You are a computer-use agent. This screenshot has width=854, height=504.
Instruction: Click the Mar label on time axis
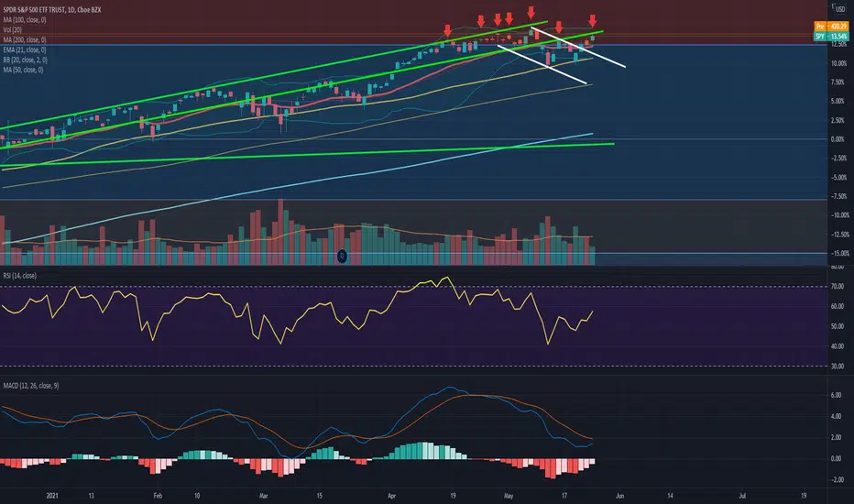coord(264,496)
